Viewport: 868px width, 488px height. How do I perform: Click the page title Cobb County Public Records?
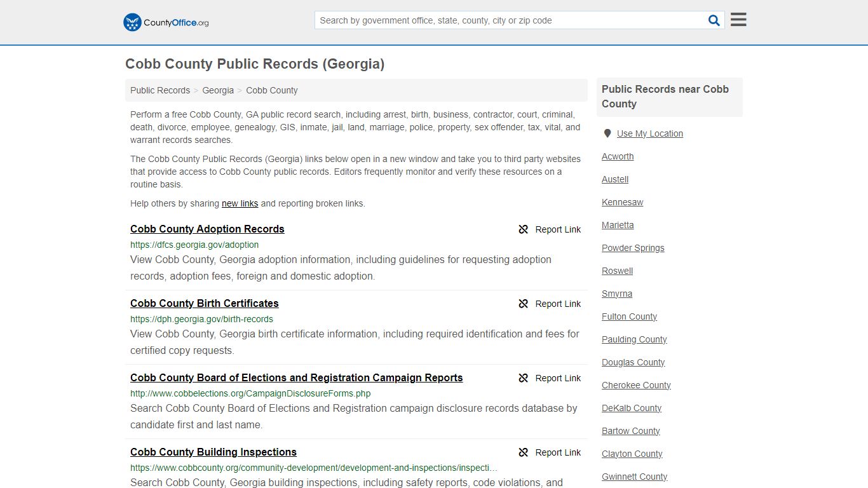coord(255,64)
